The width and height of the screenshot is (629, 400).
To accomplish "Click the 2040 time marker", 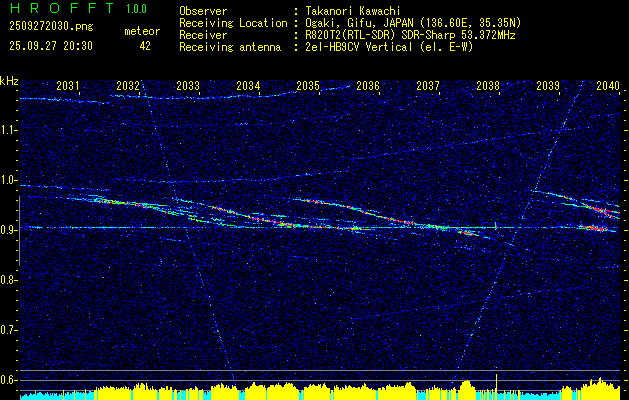I will point(608,85).
